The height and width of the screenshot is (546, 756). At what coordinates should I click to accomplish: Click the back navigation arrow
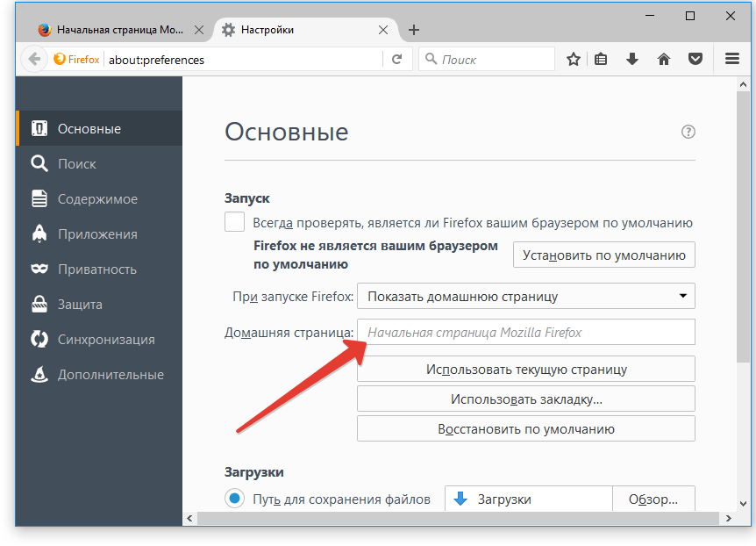pyautogui.click(x=34, y=60)
